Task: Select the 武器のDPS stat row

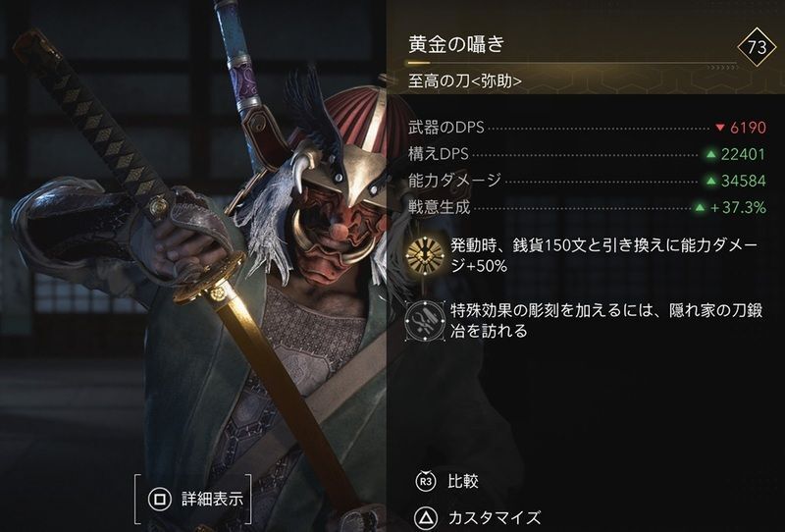Action: pos(587,128)
